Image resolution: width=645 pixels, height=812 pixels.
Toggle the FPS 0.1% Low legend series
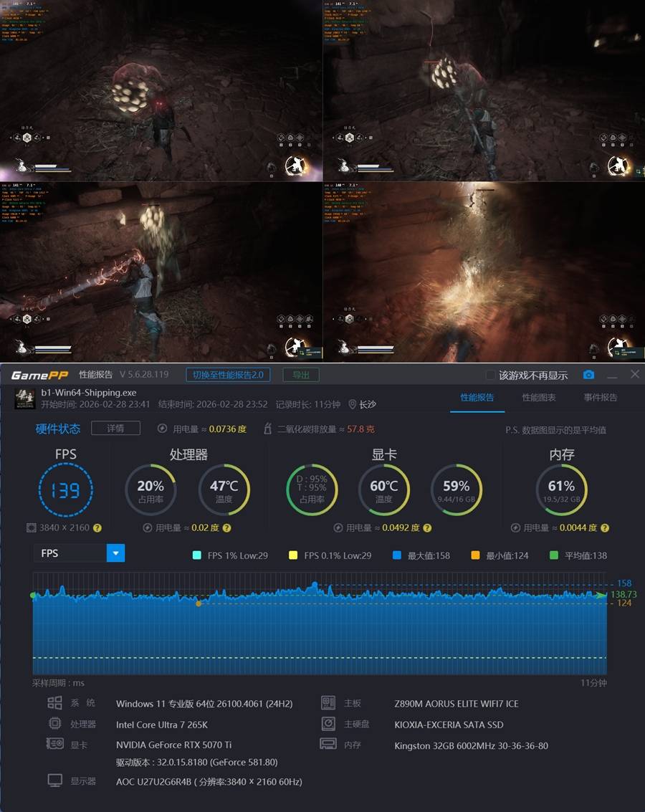coord(293,555)
